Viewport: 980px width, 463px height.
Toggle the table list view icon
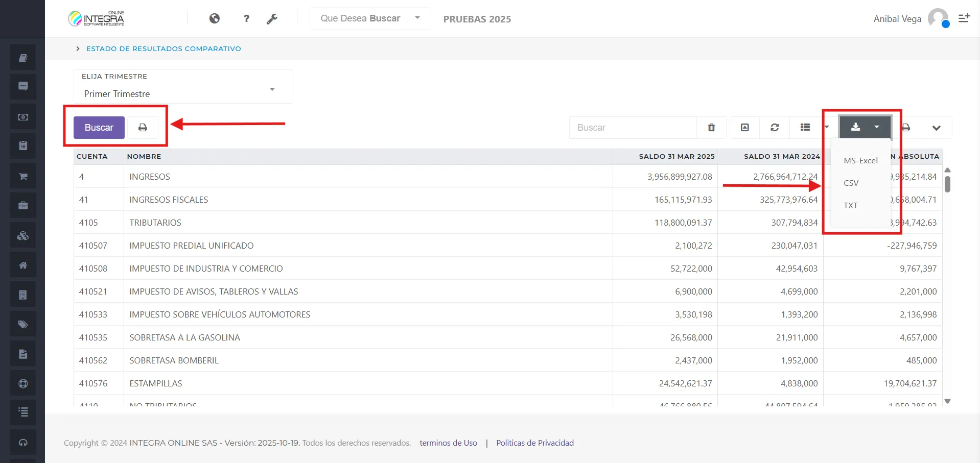coord(805,128)
